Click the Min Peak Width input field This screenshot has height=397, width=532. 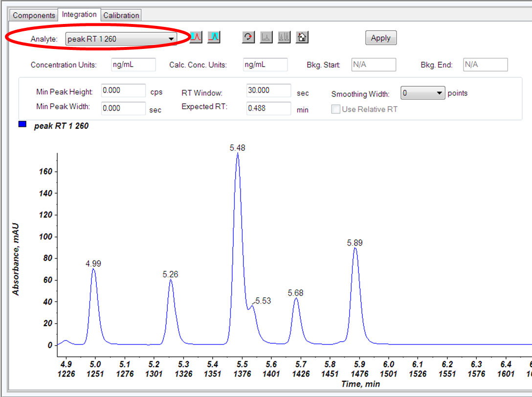[x=123, y=108]
